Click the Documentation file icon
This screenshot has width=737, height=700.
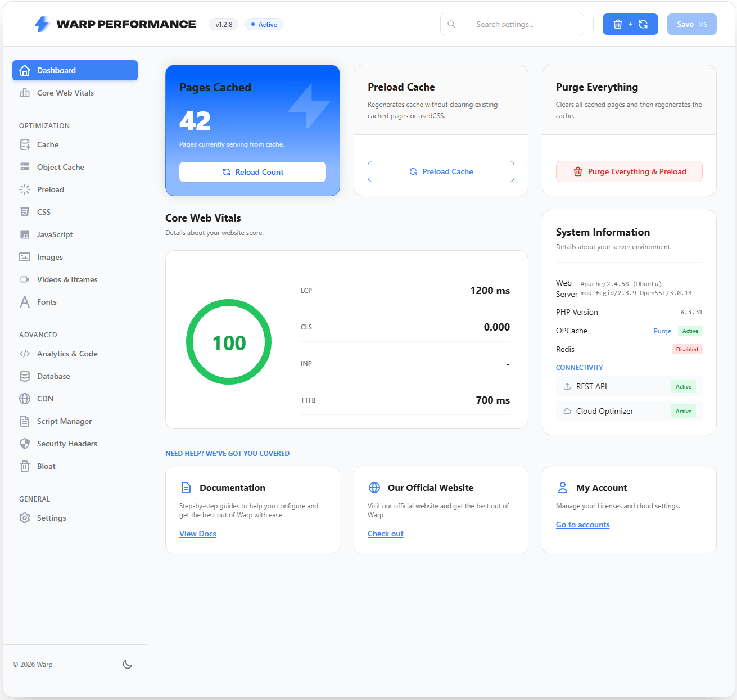click(186, 487)
